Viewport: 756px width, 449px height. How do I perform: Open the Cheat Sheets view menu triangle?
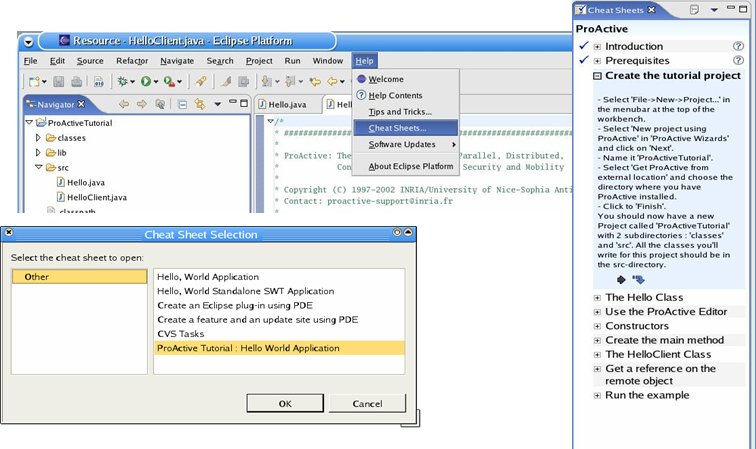(x=714, y=10)
